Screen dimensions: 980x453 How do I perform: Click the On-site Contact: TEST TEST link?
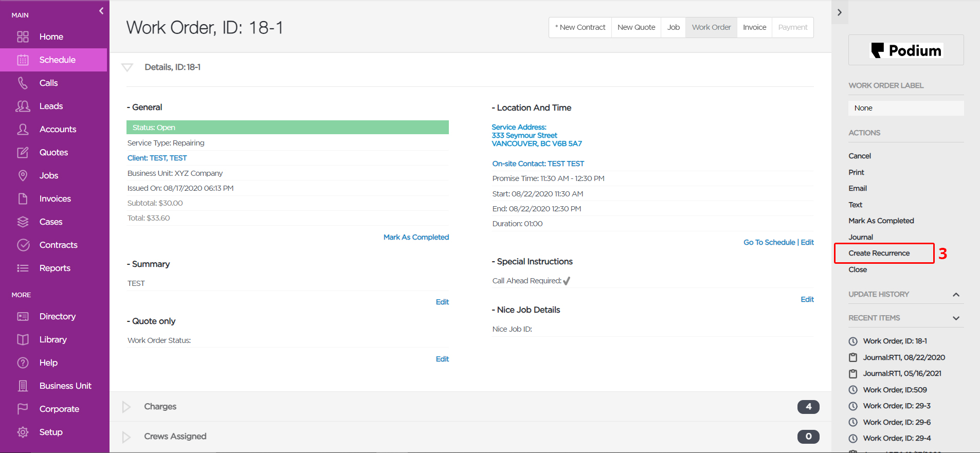click(x=538, y=164)
